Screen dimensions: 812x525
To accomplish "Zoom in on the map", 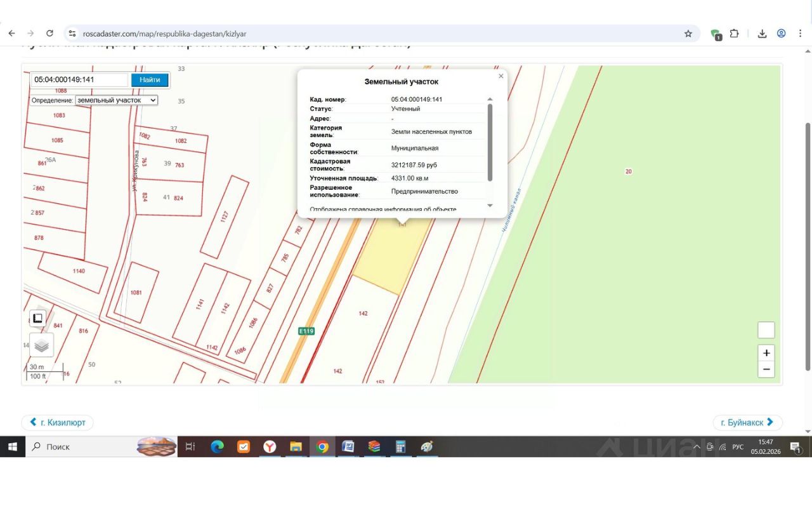I will pyautogui.click(x=766, y=353).
